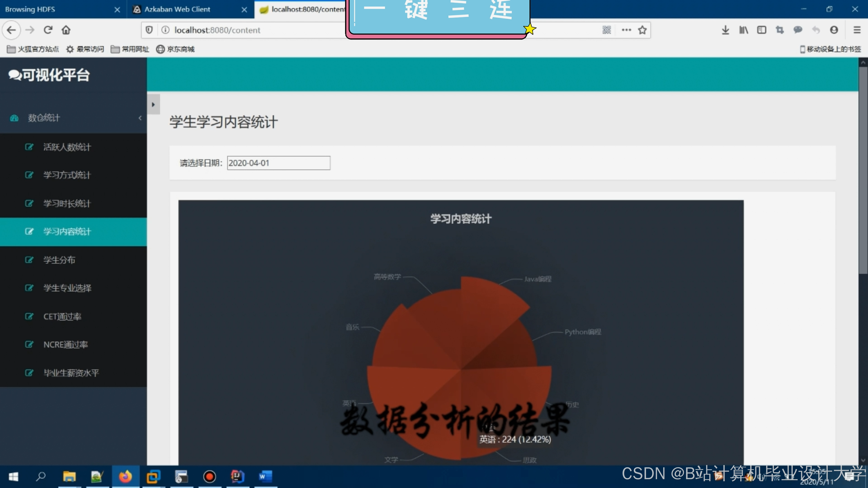Toggle the sidebar view icon in toolbar
This screenshot has width=868, height=488.
762,30
